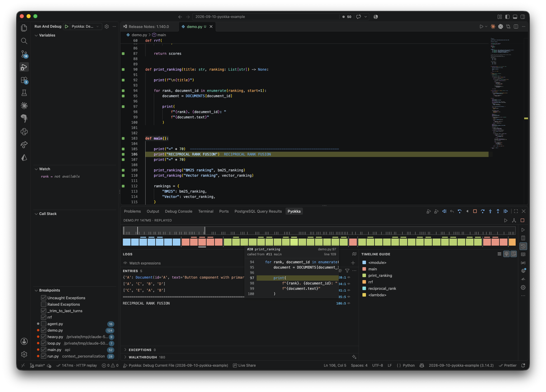Enable Raised Exceptions breakpoint checkbox
Viewport: 546px width, 392px height.
tap(44, 304)
